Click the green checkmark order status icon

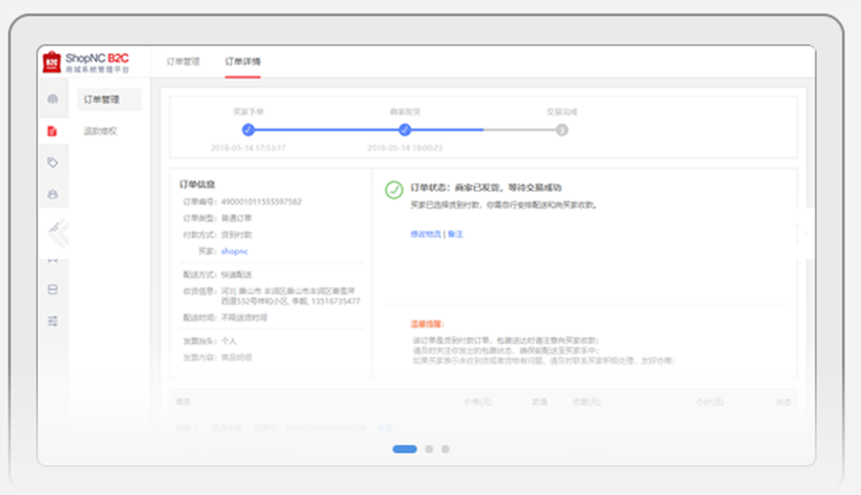394,190
